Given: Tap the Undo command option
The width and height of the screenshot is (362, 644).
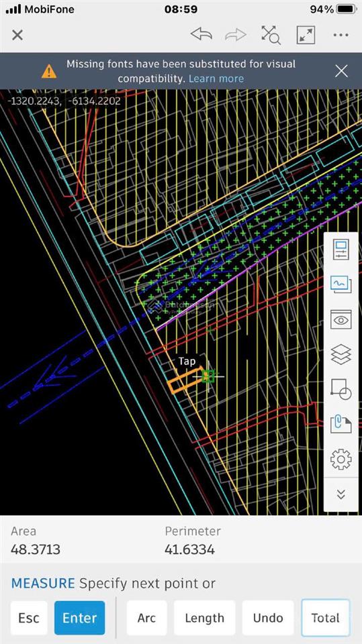Looking at the screenshot, I should coord(268,618).
